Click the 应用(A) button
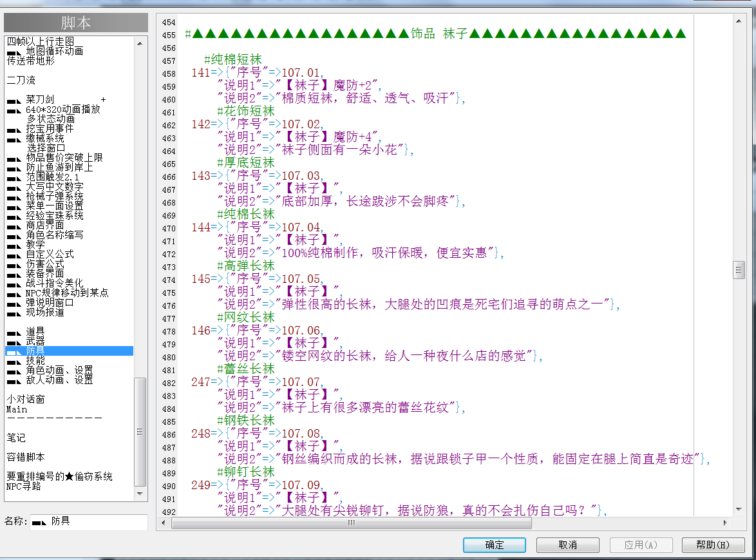This screenshot has height=560, width=756. [x=641, y=545]
